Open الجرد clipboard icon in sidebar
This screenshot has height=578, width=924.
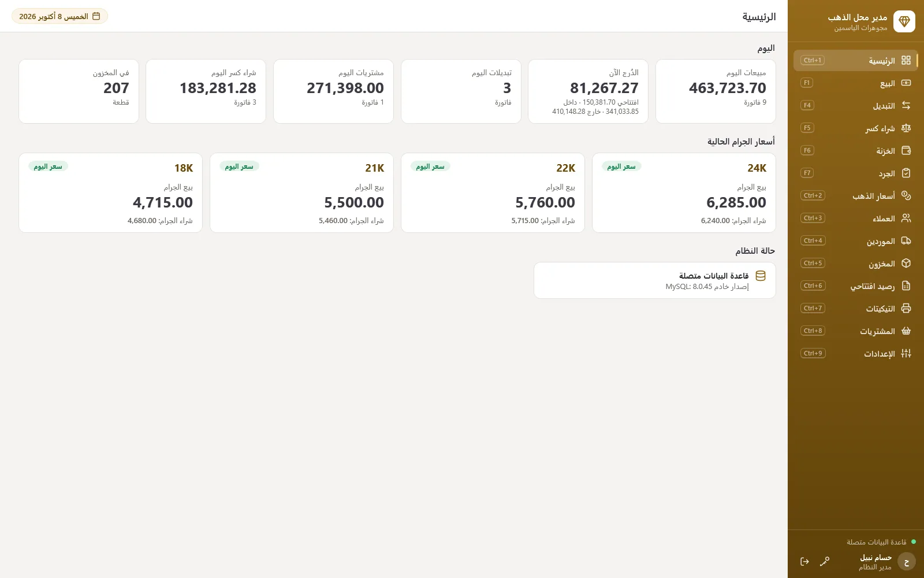906,173
